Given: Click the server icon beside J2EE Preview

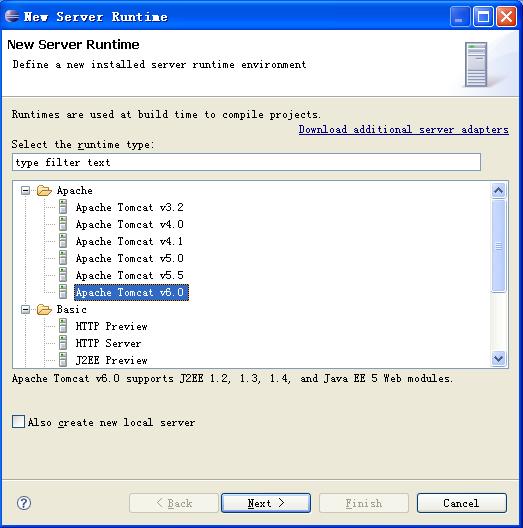Looking at the screenshot, I should (63, 360).
